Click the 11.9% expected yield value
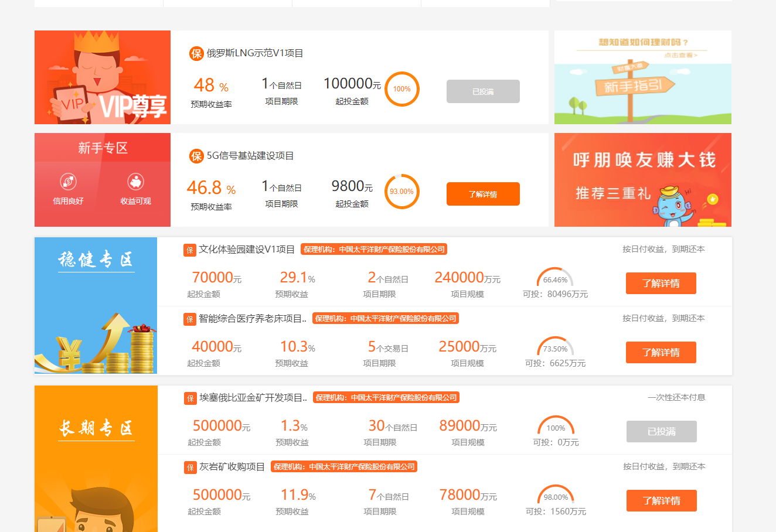The height and width of the screenshot is (532, 776). click(298, 495)
